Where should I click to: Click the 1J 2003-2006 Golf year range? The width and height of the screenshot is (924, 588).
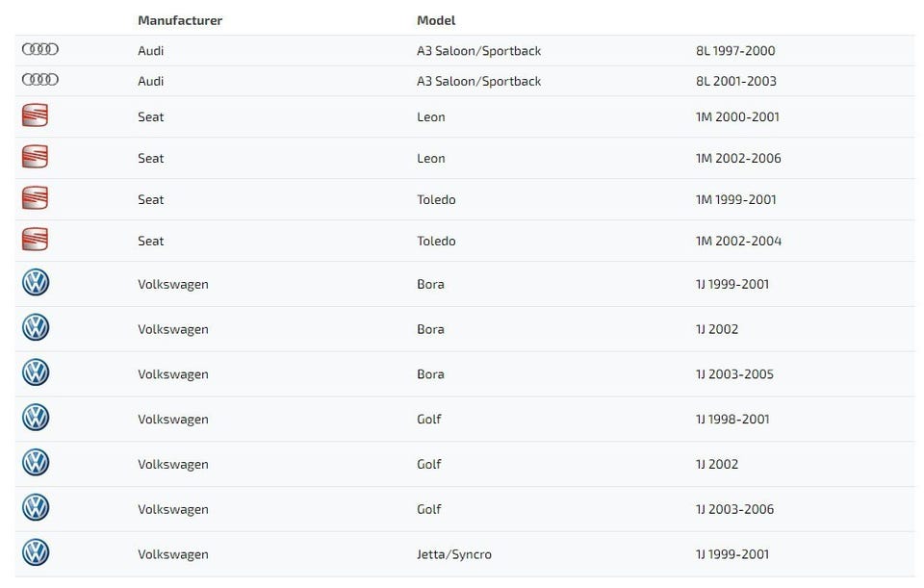click(x=733, y=509)
